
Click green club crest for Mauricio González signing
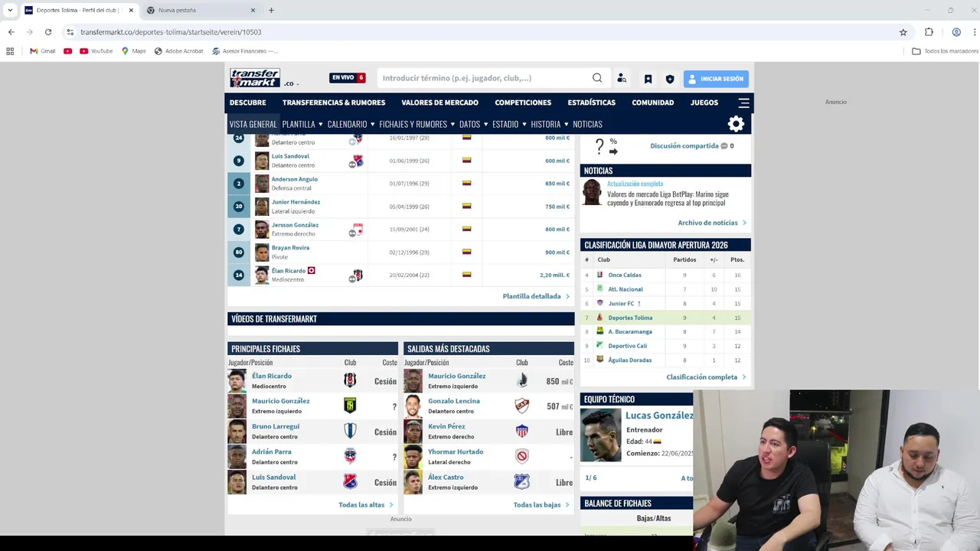[x=350, y=406]
